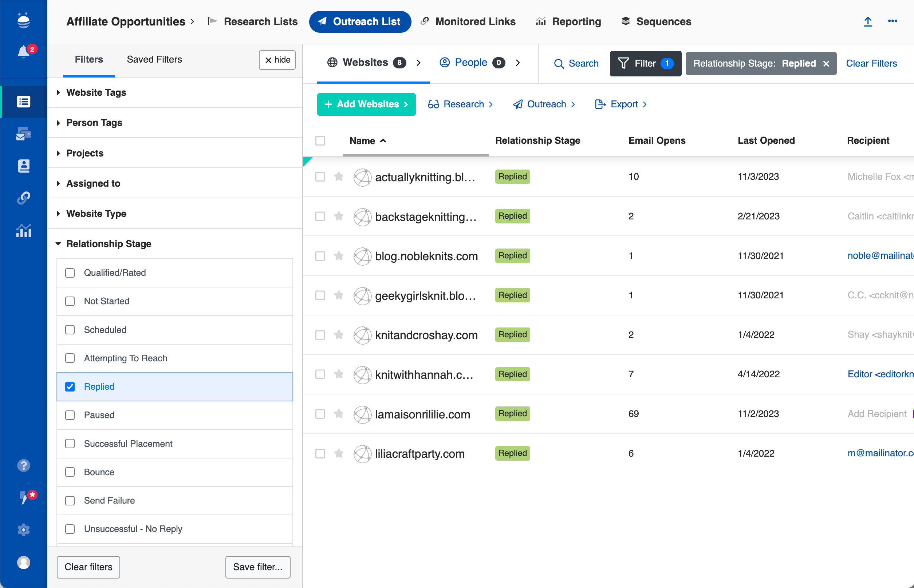
Task: Open the bar chart reports sidebar icon
Action: tap(23, 230)
